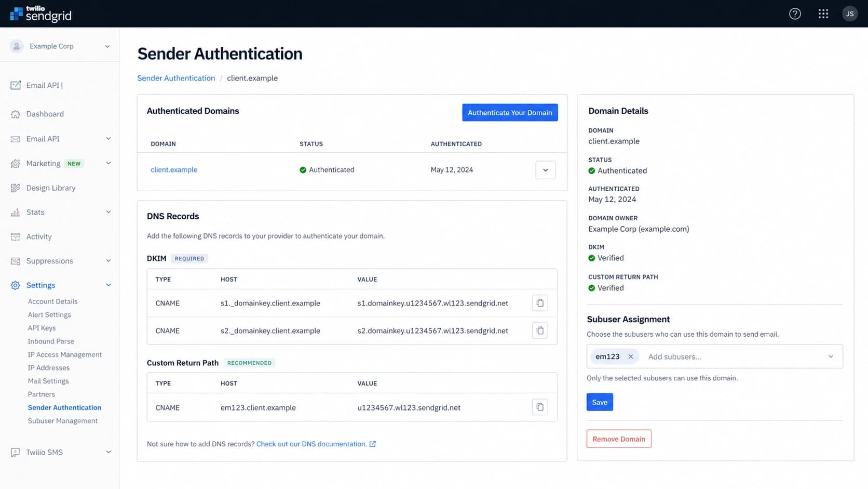Click the May 12, 2024 table cell

click(452, 170)
